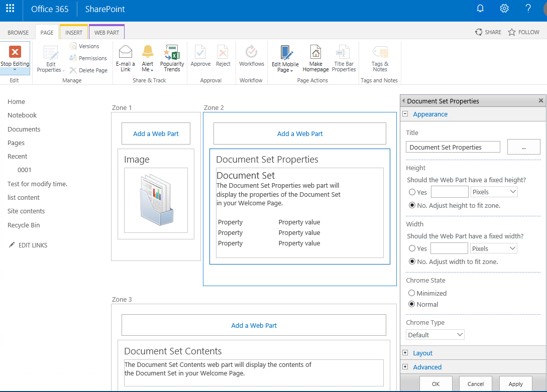The width and height of the screenshot is (547, 392).
Task: Select No. Adjust height to fit zone
Action: coord(412,205)
